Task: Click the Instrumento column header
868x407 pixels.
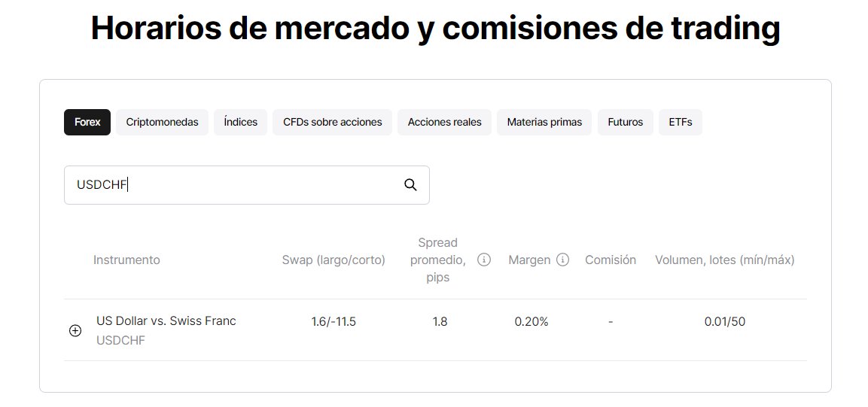Action: click(126, 260)
